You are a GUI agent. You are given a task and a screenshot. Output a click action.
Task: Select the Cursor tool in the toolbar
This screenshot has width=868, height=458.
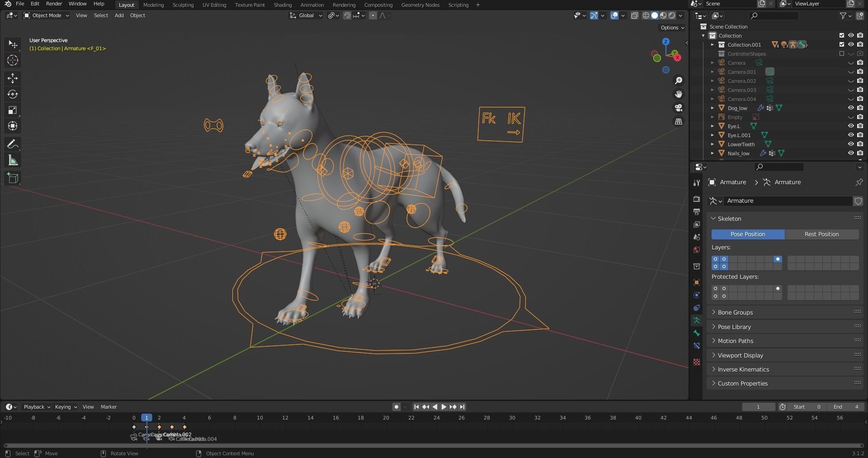[x=13, y=60]
